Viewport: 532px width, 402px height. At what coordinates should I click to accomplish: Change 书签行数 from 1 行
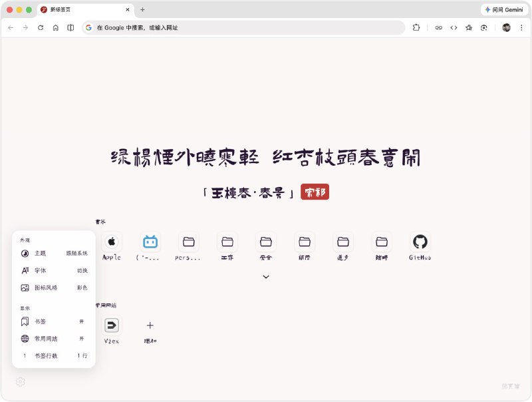point(82,355)
